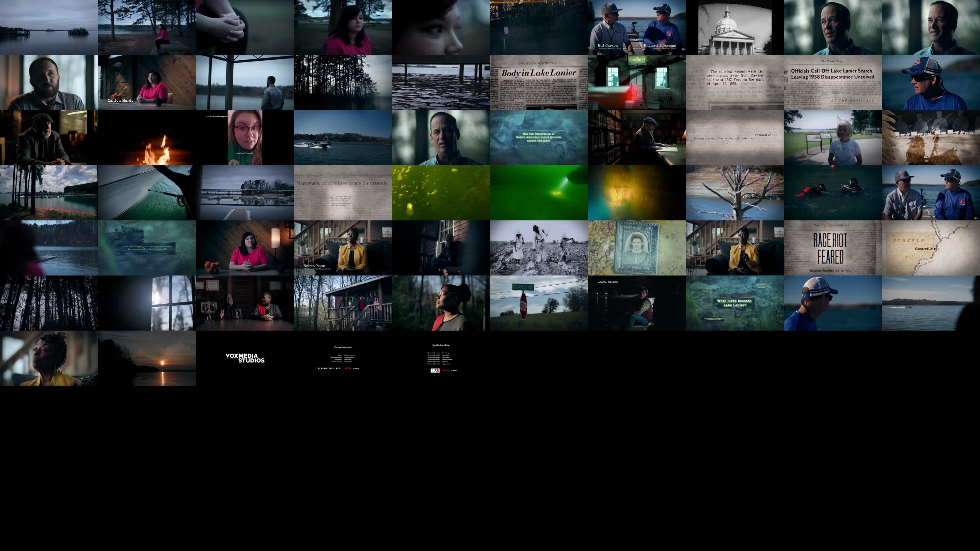This screenshot has width=980, height=551.
Task: Select the Race Riot Feared headline thumbnail
Action: (x=833, y=248)
